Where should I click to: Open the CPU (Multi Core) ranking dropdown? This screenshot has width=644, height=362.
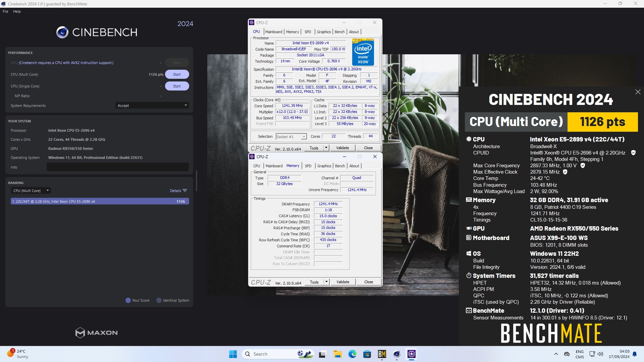[x=31, y=191]
